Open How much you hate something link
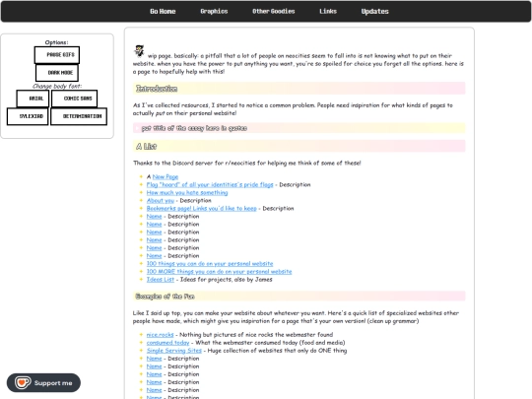This screenshot has width=532, height=399. pos(187,192)
